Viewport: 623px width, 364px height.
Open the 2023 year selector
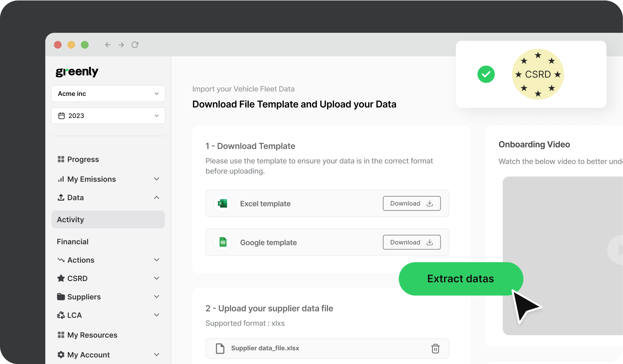108,116
